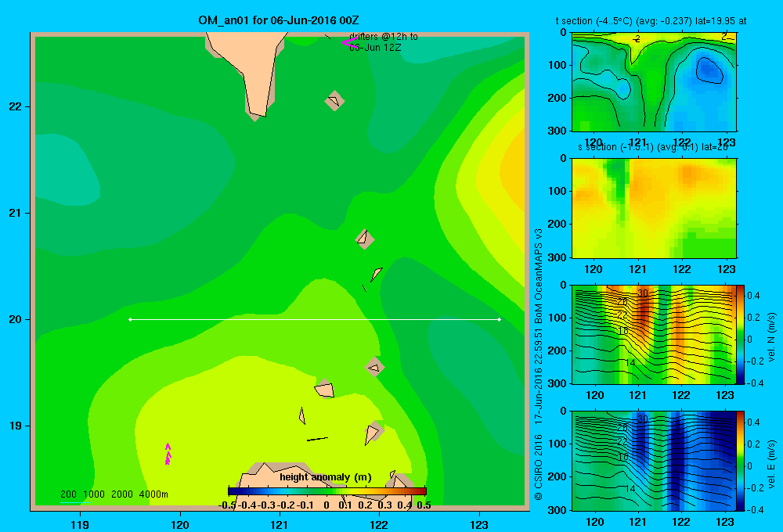Click the depth label 300 on the vel. E plot

click(557, 509)
